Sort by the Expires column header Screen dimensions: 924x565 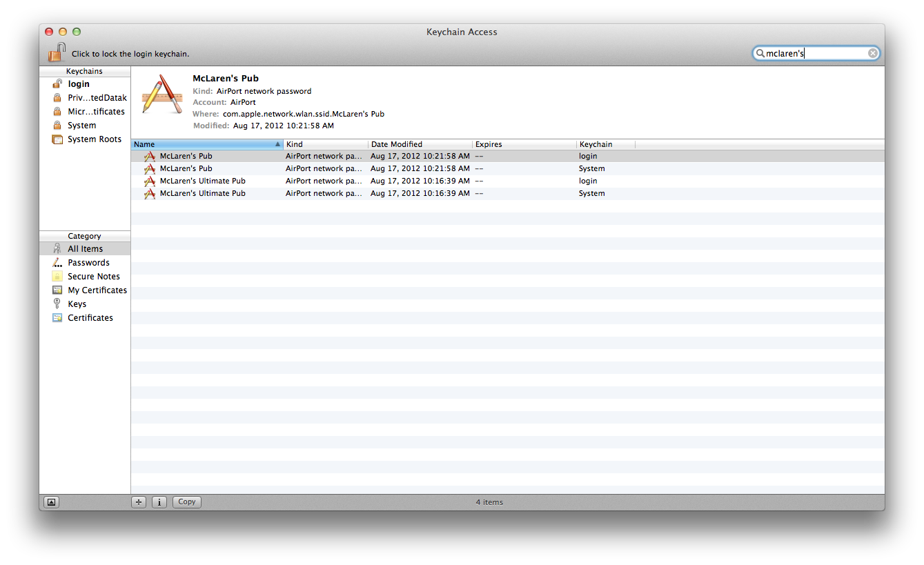pos(524,144)
